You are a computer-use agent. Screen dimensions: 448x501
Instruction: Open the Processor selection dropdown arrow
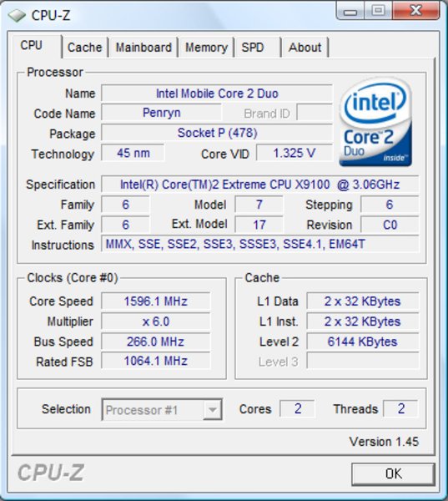[213, 409]
